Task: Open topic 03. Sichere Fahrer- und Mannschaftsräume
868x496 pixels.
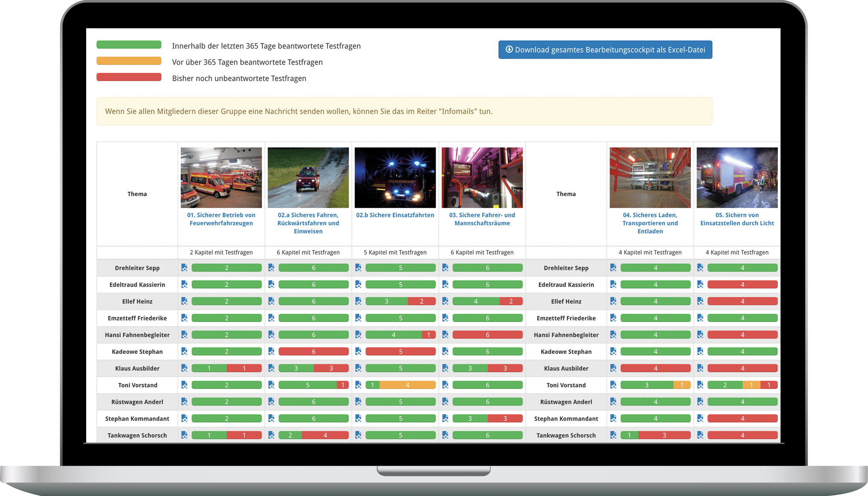Action: (482, 219)
